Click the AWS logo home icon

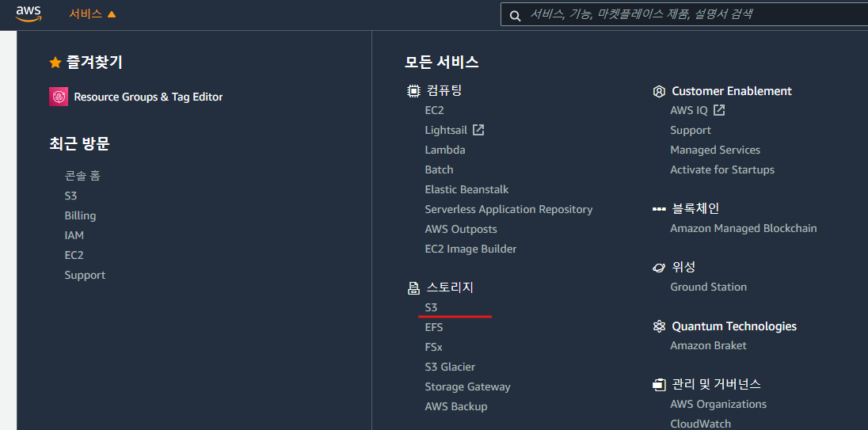point(29,13)
